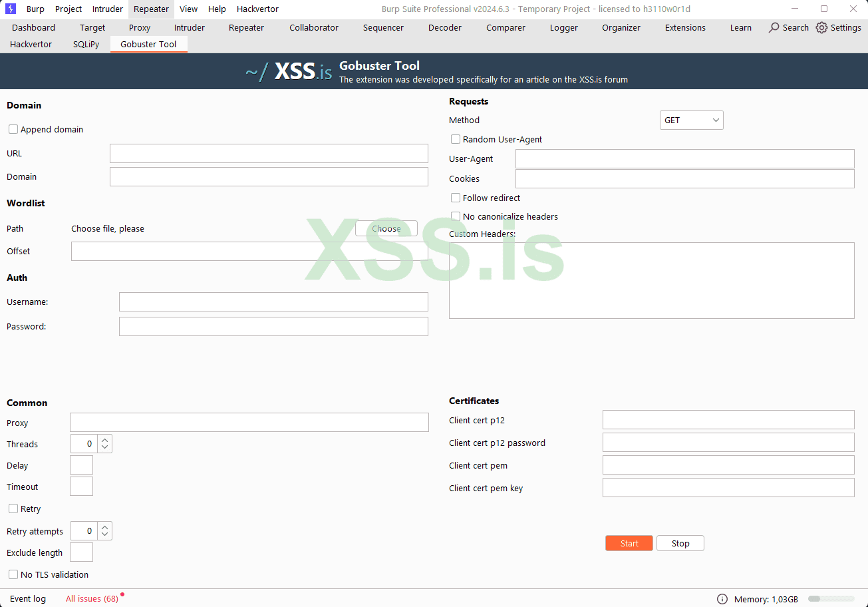
Task: Enable Append domain checkbox
Action: click(x=13, y=129)
